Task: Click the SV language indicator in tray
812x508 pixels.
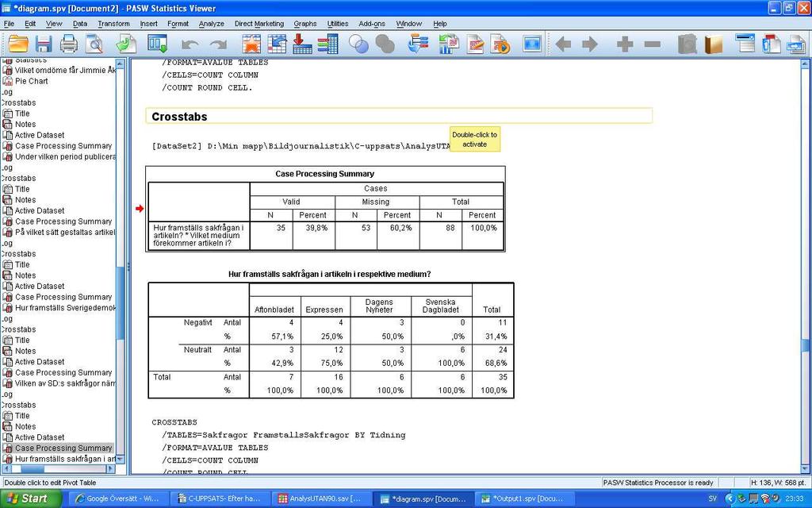Action: point(713,498)
